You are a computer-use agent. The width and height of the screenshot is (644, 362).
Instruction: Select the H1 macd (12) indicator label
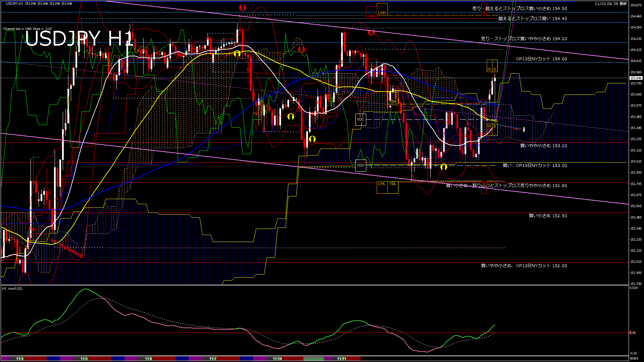click(12, 288)
